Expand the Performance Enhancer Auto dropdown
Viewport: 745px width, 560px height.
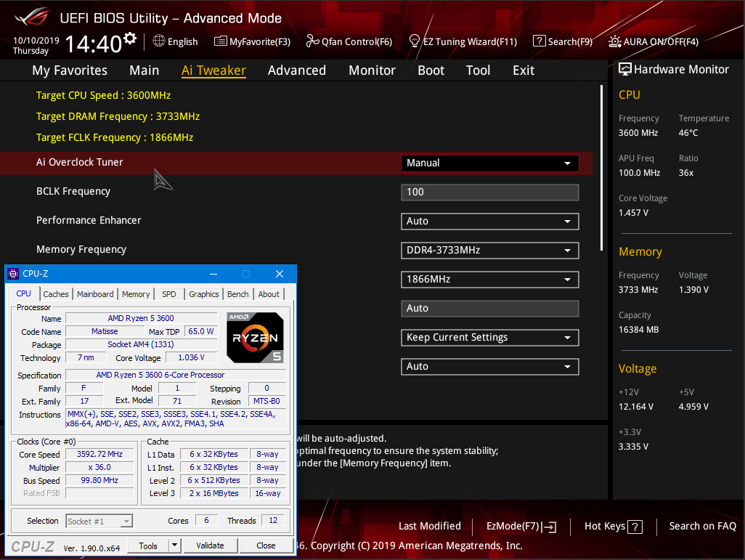[490, 221]
